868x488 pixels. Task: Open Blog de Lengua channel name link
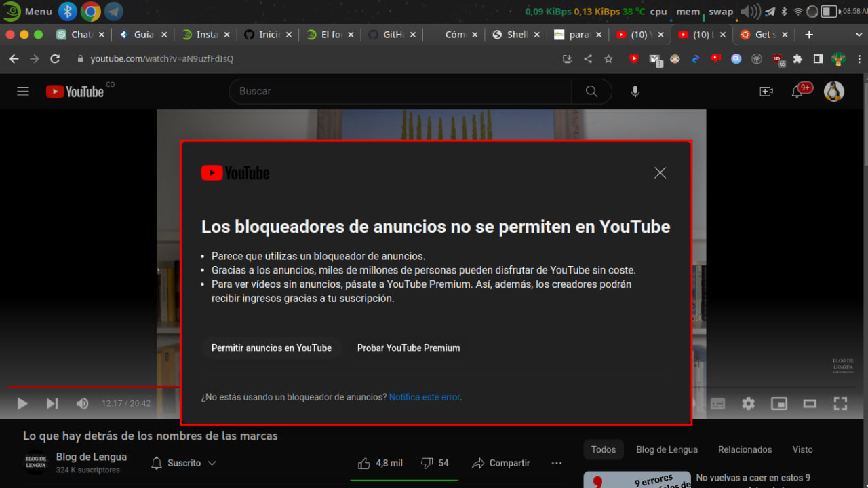coord(92,457)
